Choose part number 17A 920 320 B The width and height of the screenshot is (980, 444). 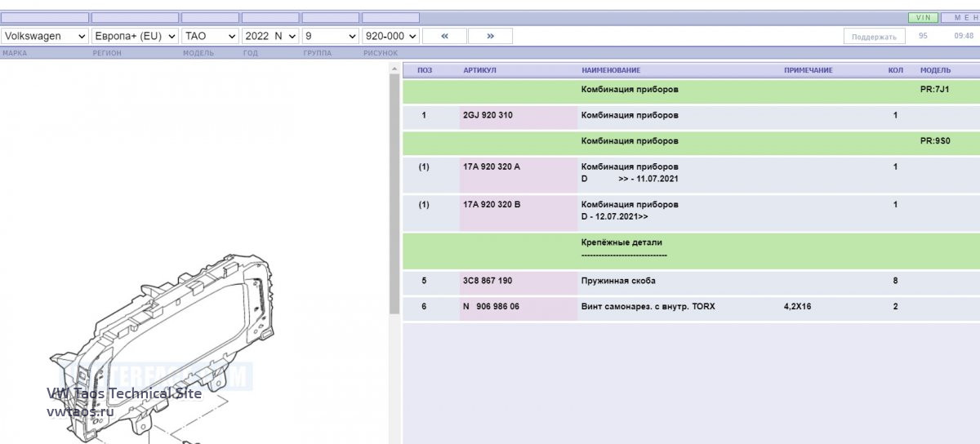tap(492, 204)
